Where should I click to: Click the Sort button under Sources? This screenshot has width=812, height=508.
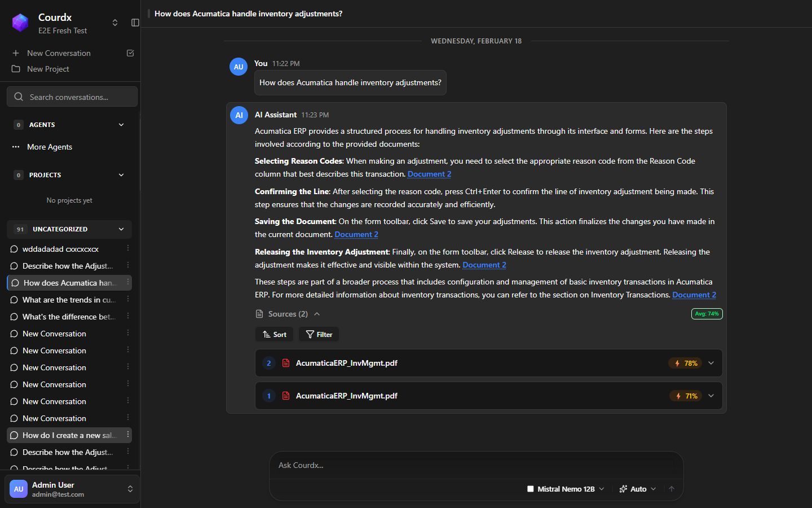274,334
